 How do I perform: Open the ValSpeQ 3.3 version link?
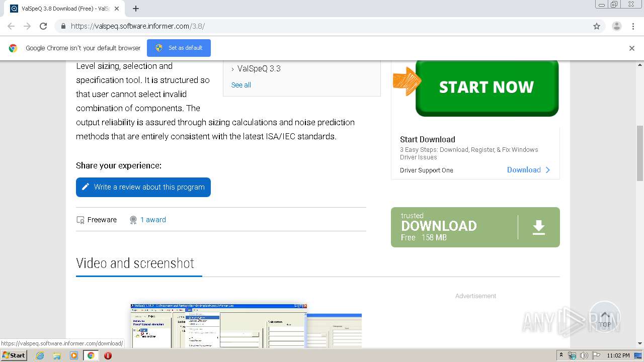(x=259, y=69)
